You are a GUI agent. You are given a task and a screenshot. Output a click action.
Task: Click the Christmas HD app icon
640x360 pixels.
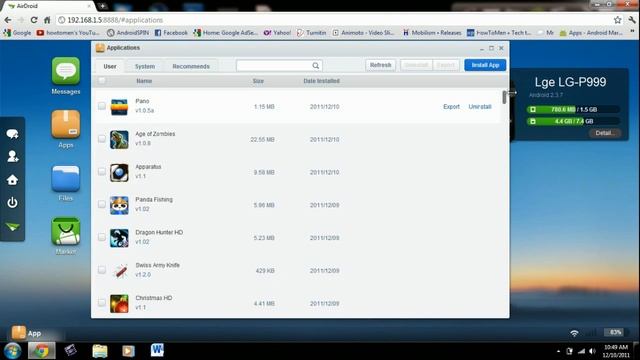[119, 304]
